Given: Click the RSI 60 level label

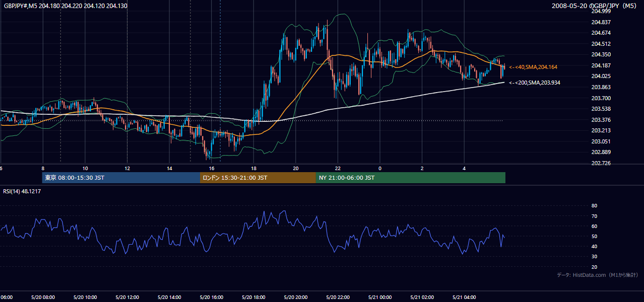Looking at the screenshot, I should pos(594,226).
